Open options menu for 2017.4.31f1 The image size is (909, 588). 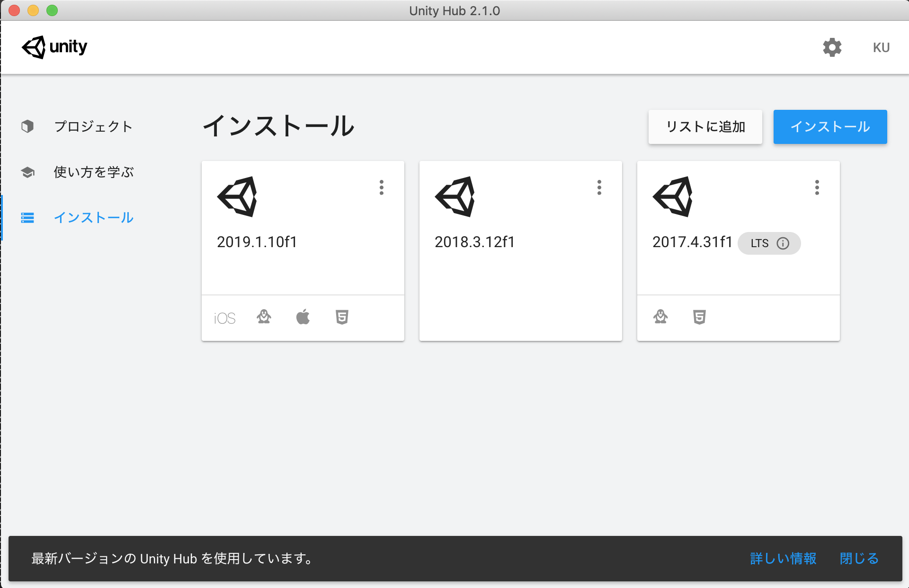pos(817,187)
